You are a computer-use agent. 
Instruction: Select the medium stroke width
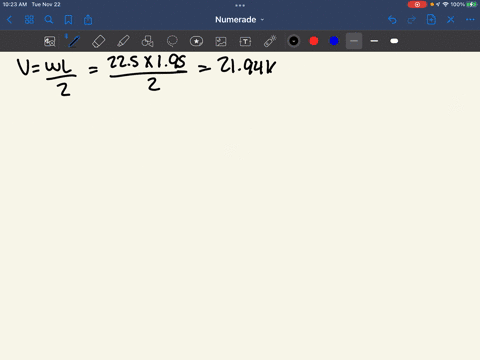[x=374, y=41]
